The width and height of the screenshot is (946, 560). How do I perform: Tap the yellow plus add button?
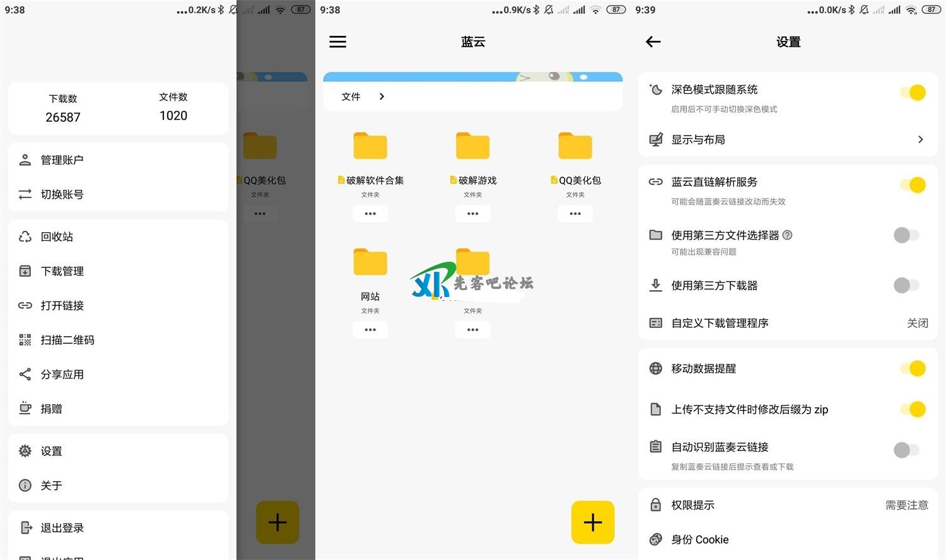(592, 522)
